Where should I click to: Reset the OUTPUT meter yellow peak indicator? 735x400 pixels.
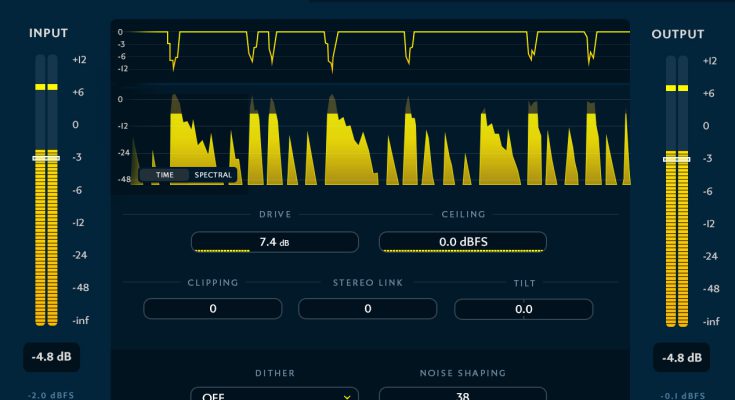tap(677, 88)
